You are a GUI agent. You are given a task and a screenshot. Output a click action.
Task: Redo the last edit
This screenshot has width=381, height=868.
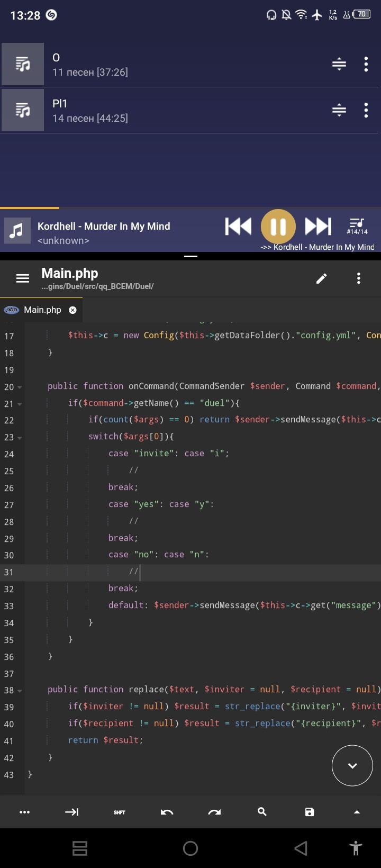tap(214, 812)
